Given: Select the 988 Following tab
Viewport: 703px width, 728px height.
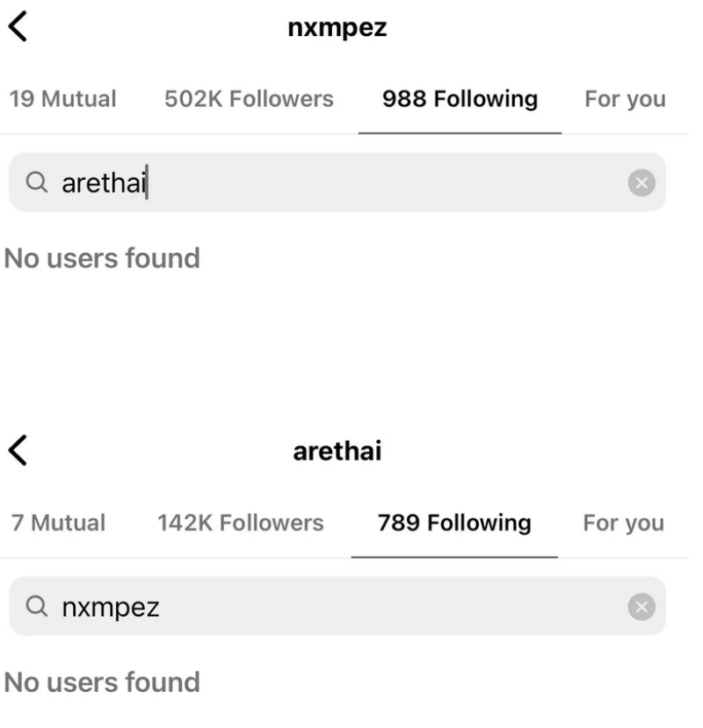Looking at the screenshot, I should [460, 98].
